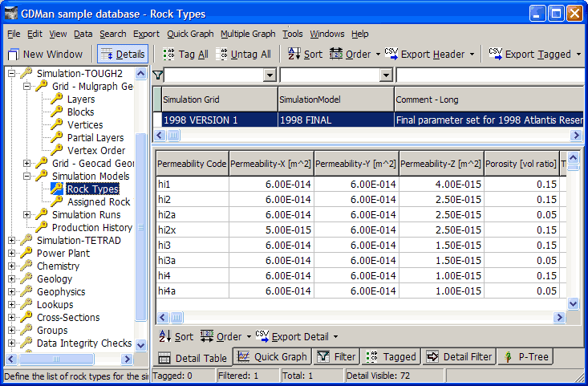
Task: Click the Tag All icon
Action: click(168, 55)
